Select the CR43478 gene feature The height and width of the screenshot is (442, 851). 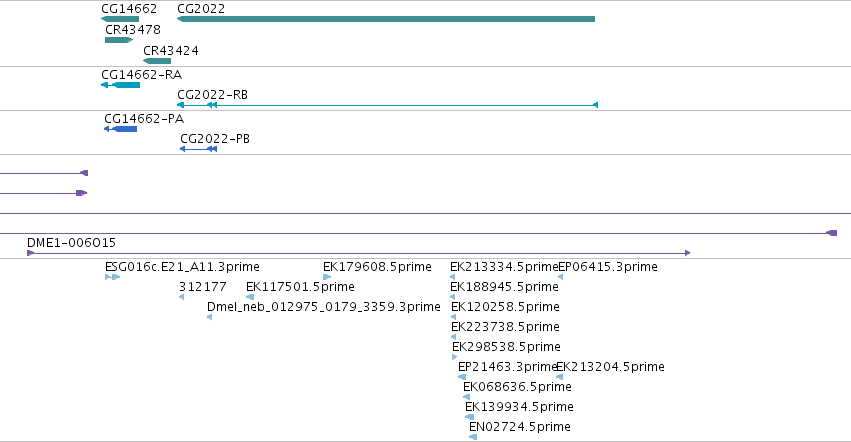tap(119, 40)
